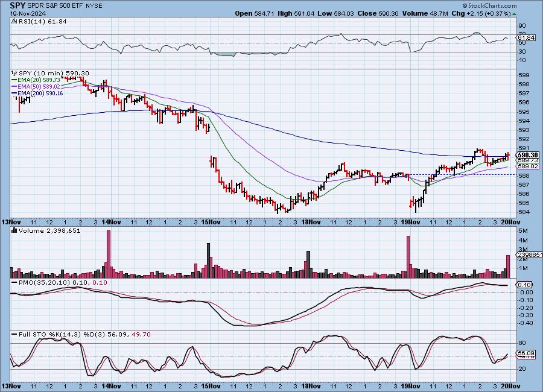Click the black line marker before Full STO
This screenshot has width=543, height=392.
(14, 335)
